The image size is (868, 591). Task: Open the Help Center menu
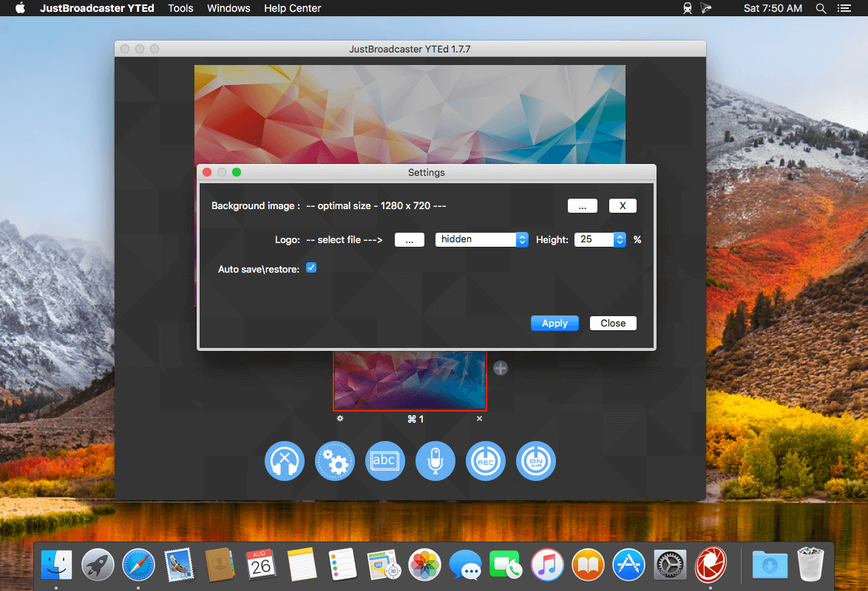coord(292,8)
